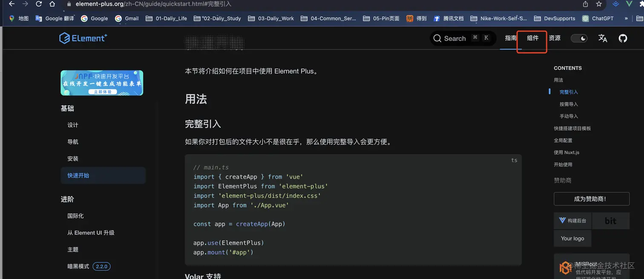Open the language translation icon
Image resolution: width=644 pixels, height=279 pixels.
[x=603, y=38]
